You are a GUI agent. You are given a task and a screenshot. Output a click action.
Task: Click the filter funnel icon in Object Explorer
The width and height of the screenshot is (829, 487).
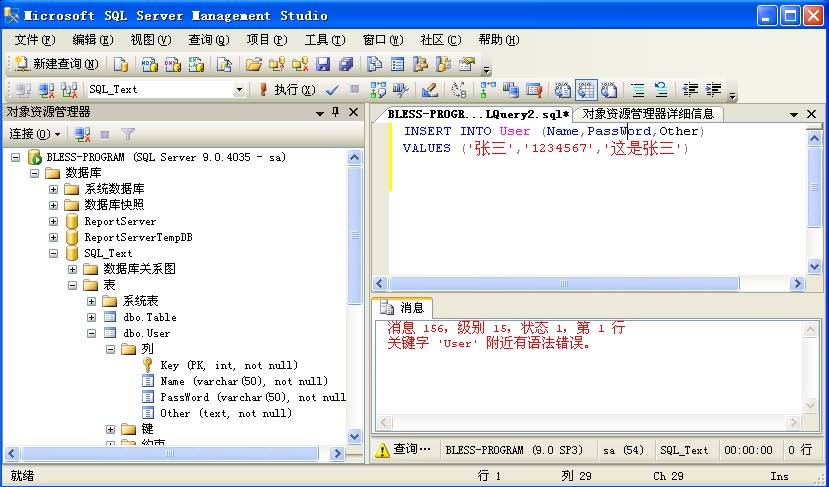click(128, 134)
